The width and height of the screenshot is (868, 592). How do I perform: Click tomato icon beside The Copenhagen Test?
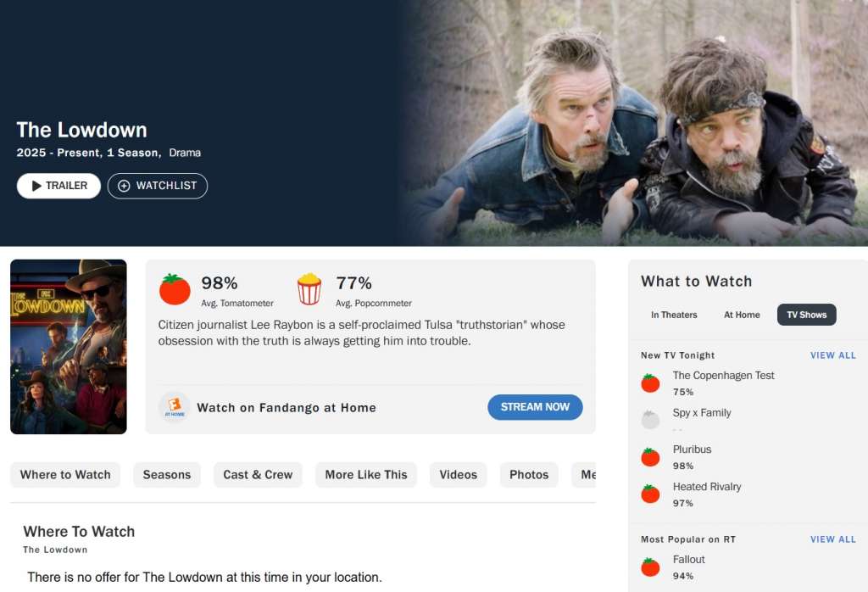click(x=650, y=383)
